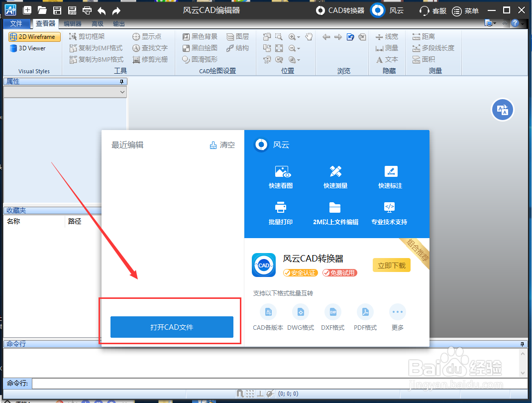Expand the zoom-in dropdown arrow

coord(299,36)
